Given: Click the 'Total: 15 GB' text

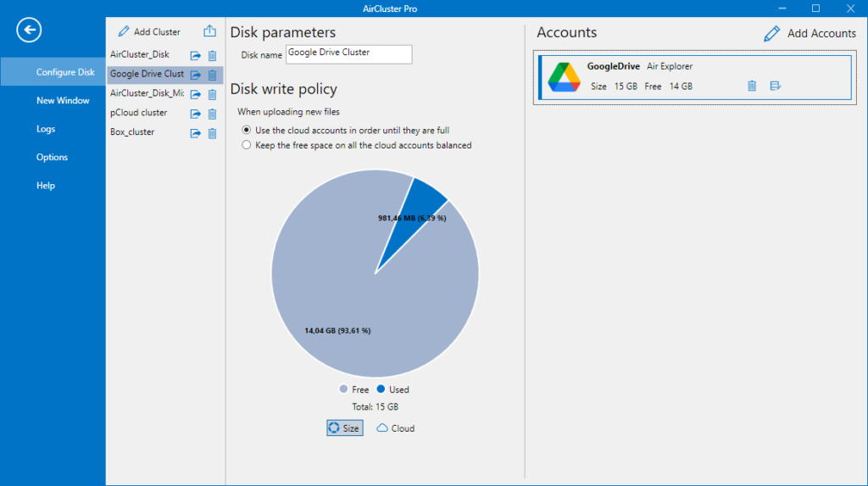Looking at the screenshot, I should [x=376, y=407].
